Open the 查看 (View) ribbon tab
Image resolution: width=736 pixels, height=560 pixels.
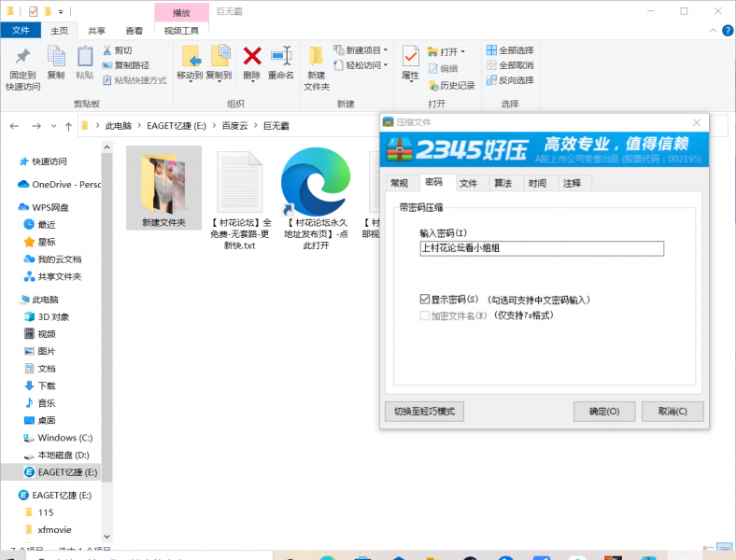(134, 31)
